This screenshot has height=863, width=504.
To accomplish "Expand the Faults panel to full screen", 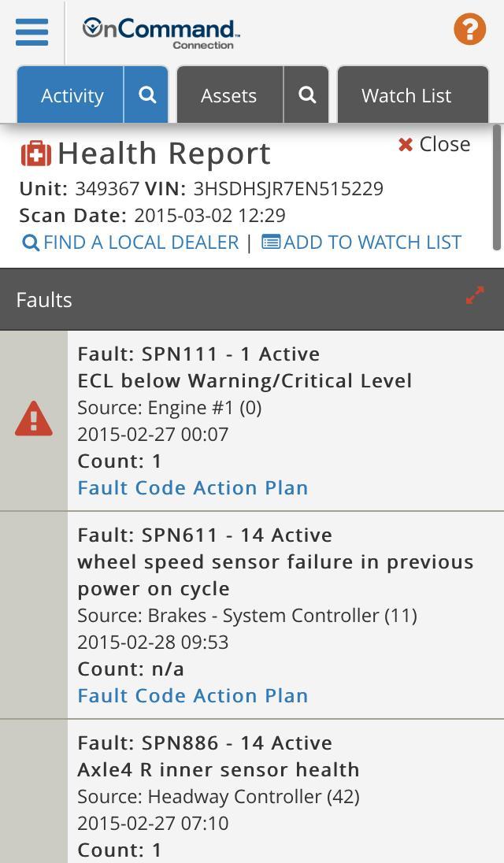I will tap(474, 296).
